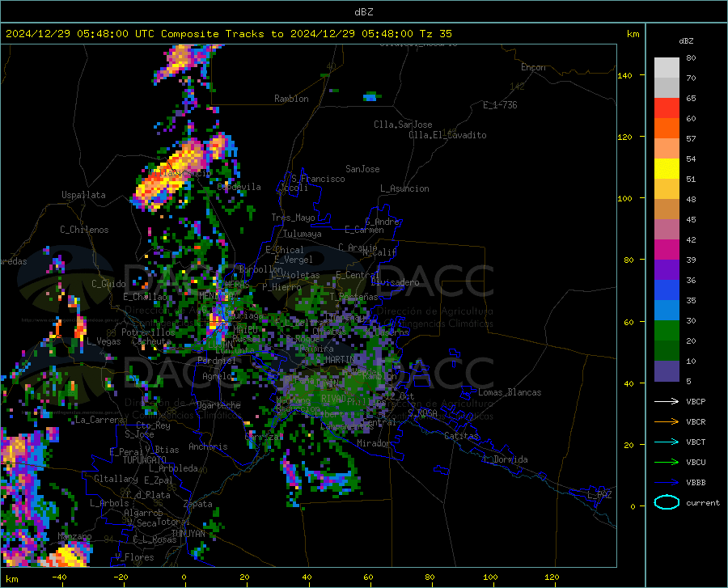Click the E_1-736 map label
Image resolution: width=728 pixels, height=588 pixels.
click(x=500, y=105)
